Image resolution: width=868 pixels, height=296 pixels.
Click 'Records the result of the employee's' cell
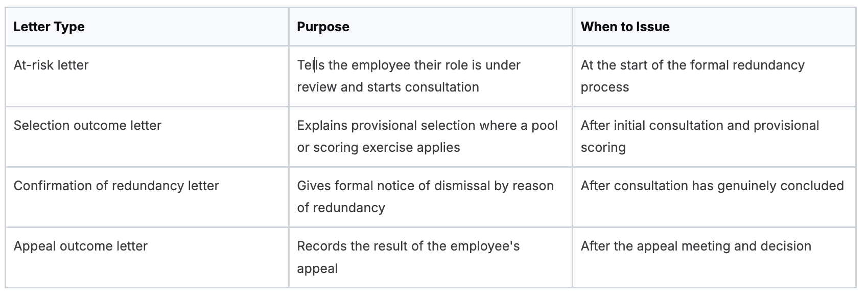click(430, 257)
